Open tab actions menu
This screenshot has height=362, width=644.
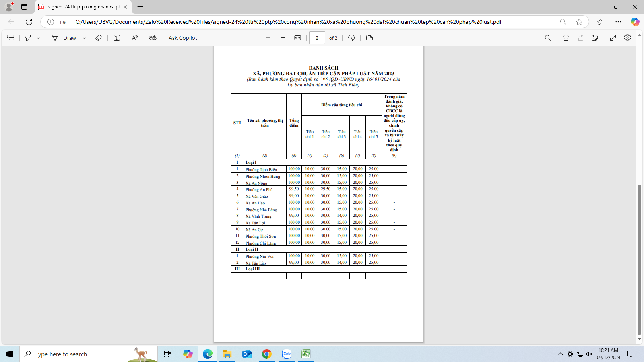click(24, 7)
